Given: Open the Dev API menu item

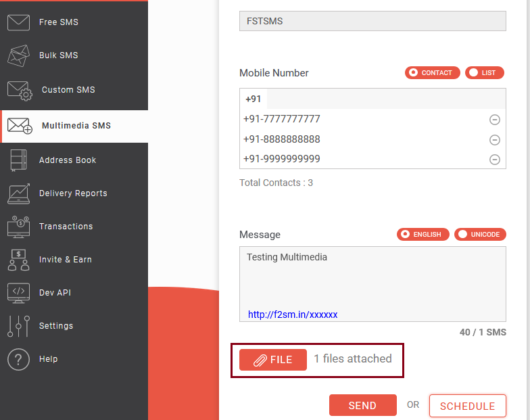Looking at the screenshot, I should (x=74, y=293).
